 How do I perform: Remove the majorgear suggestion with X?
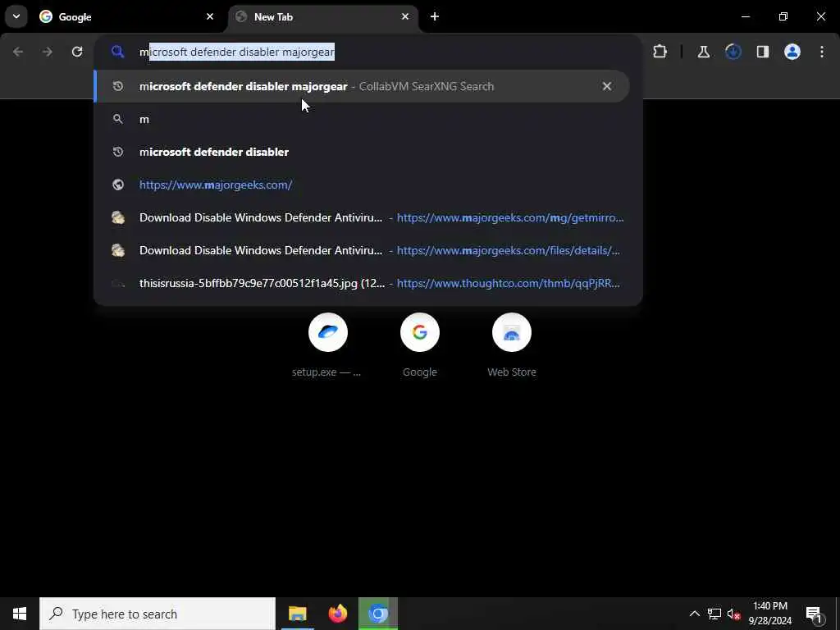[x=606, y=86]
